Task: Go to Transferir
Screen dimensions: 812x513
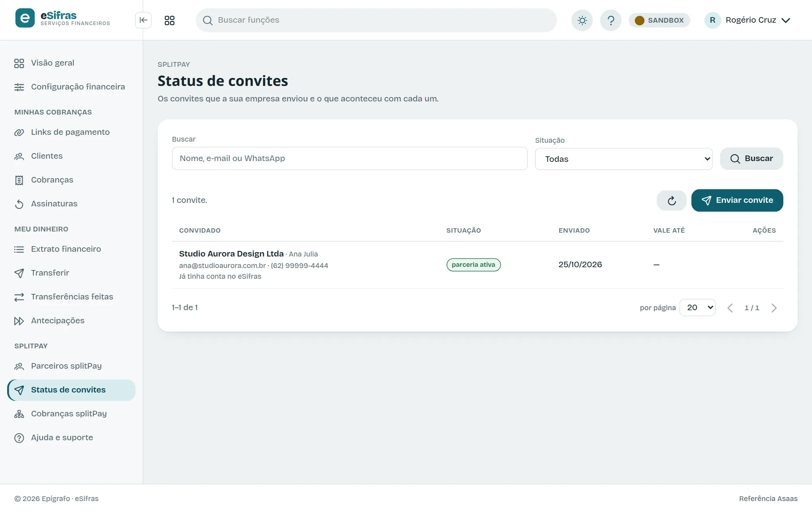Action: (71, 273)
